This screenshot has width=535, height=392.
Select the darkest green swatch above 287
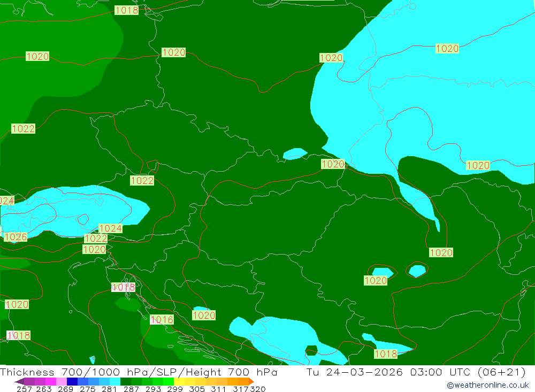point(126,381)
